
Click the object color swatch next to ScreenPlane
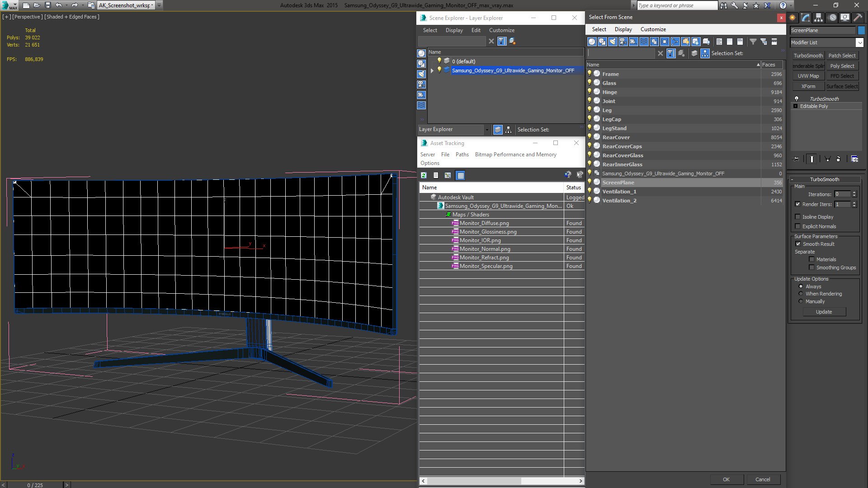coord(861,30)
